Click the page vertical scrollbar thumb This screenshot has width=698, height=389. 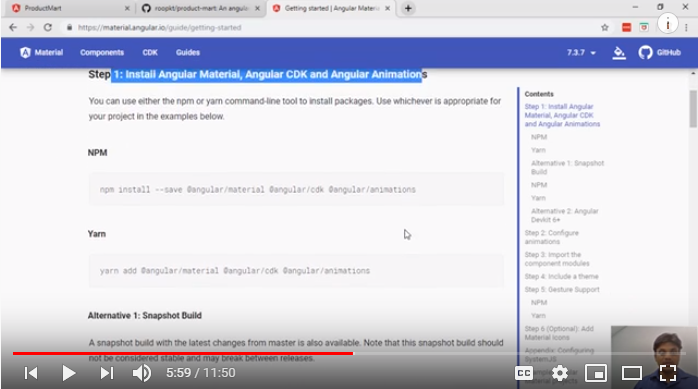pyautogui.click(x=693, y=109)
